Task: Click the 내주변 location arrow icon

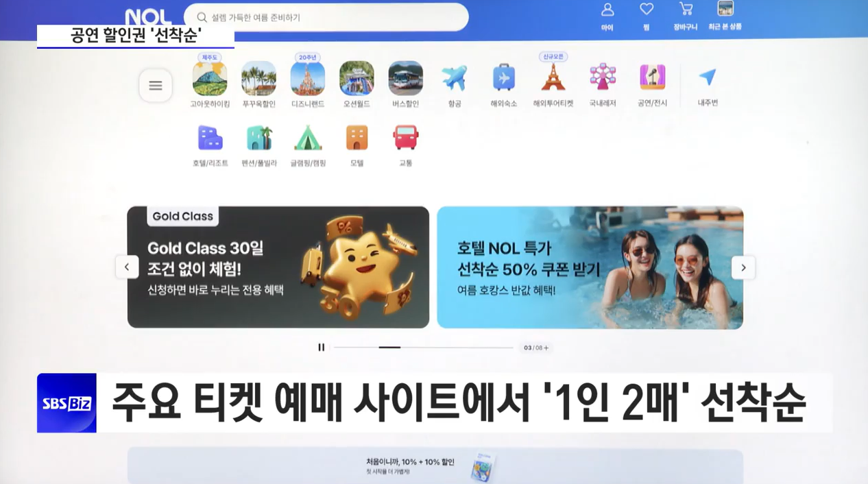Action: point(708,77)
